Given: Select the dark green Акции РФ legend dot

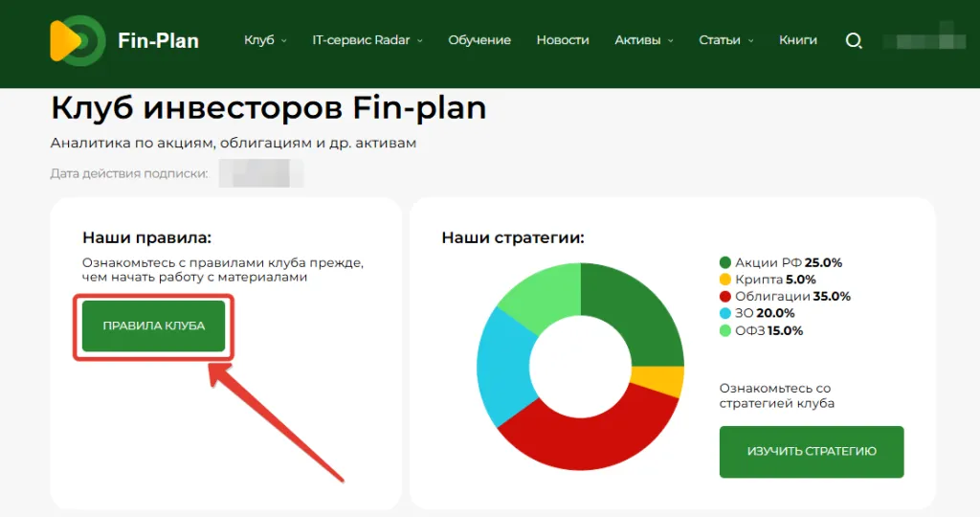Looking at the screenshot, I should pos(725,262).
